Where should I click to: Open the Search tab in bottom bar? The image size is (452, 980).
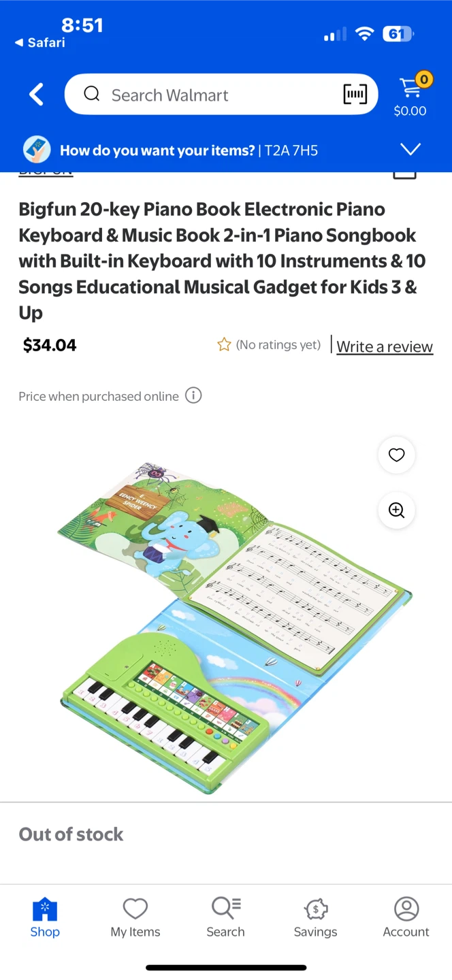point(226,917)
